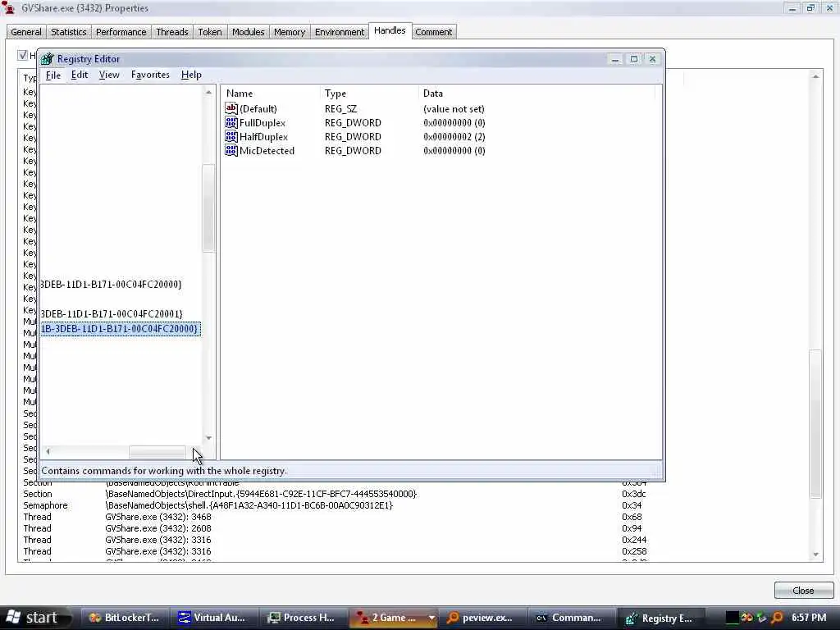Screen dimensions: 840x630
Task: Click the registry tree scroll down arrow
Action: pos(208,438)
